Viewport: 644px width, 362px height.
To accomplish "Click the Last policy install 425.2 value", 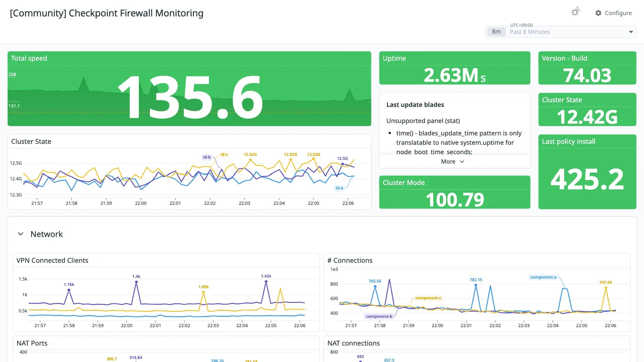I will click(x=587, y=179).
